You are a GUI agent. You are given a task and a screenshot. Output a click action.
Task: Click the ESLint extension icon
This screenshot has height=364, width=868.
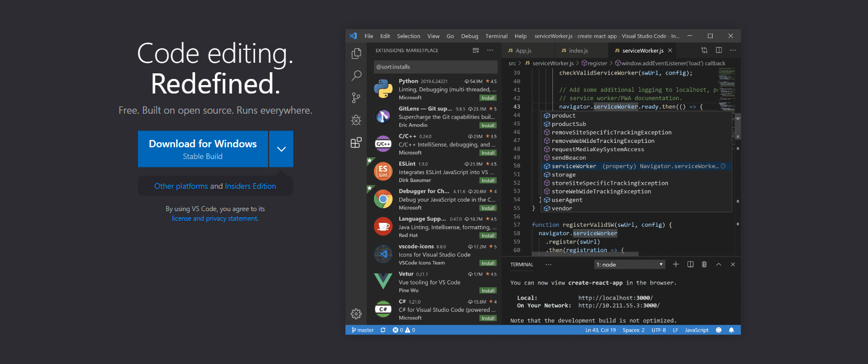(383, 171)
